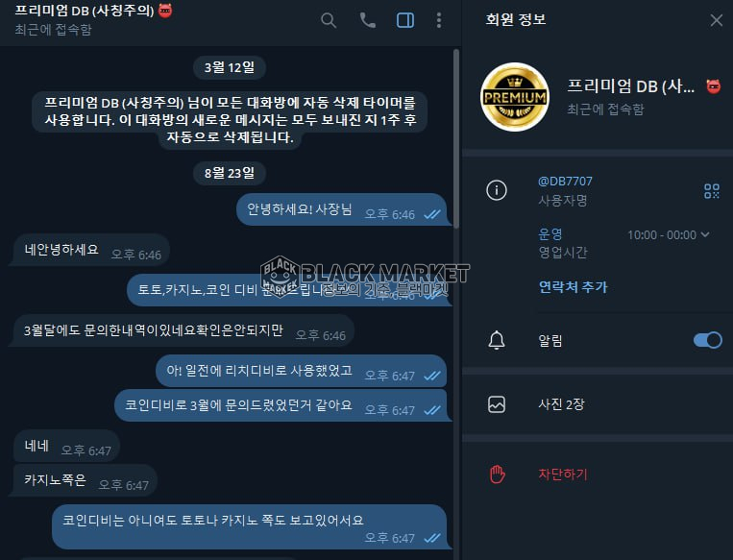
Task: Click the chat scrollbar thumb
Action: click(456, 139)
